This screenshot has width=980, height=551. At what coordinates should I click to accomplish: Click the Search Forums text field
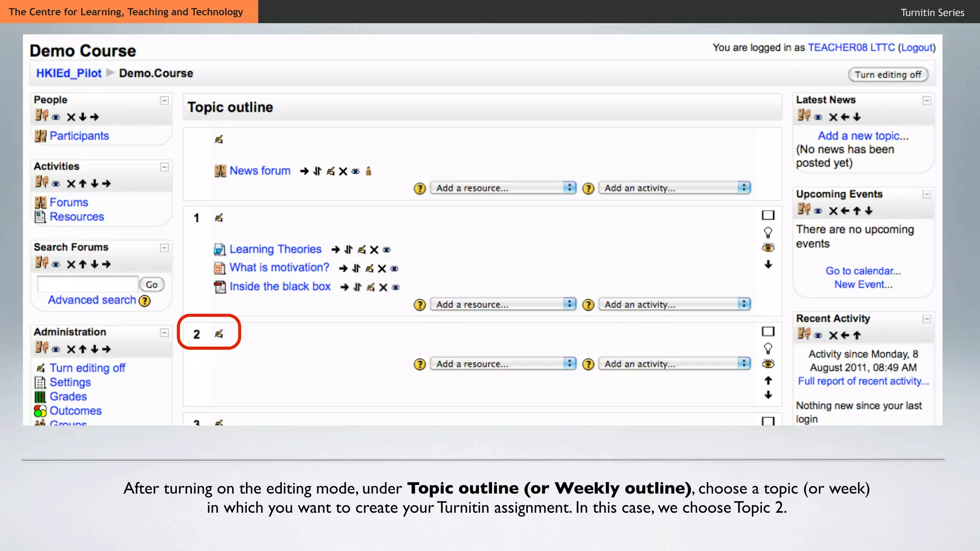tap(88, 285)
